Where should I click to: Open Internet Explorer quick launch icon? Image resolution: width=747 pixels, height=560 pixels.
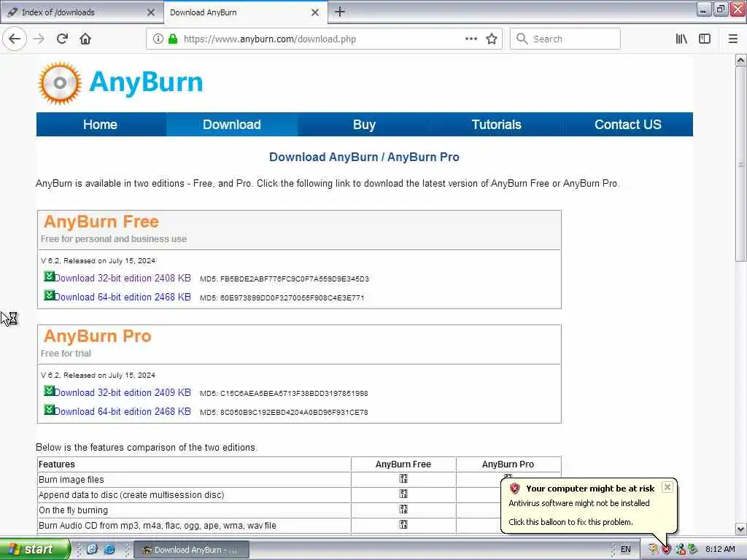click(109, 550)
